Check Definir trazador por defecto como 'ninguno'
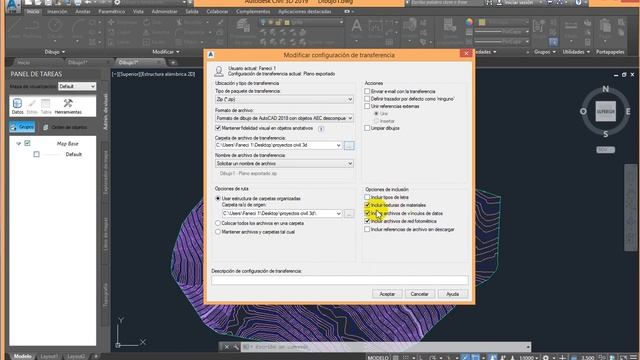This screenshot has height=360, width=640. [x=367, y=99]
